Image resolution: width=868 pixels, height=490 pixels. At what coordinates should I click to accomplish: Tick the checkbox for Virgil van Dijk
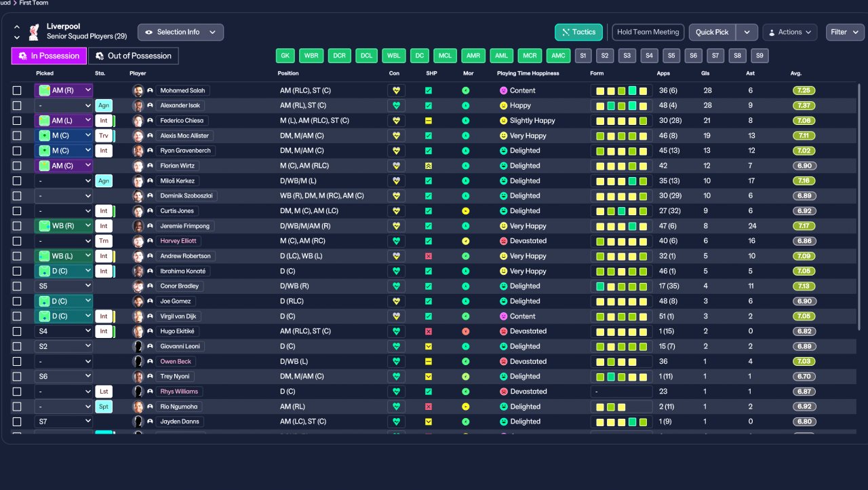tap(17, 316)
